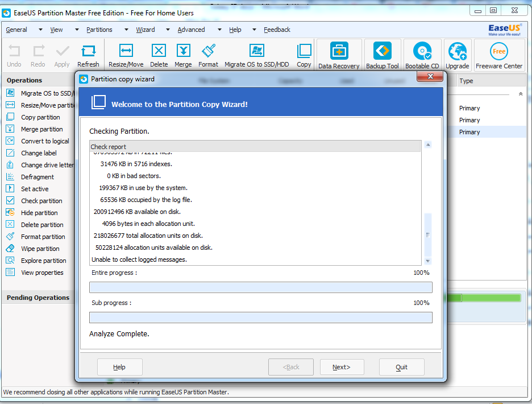Open the Feedback menu item
This screenshot has width=532, height=404.
[x=277, y=30]
